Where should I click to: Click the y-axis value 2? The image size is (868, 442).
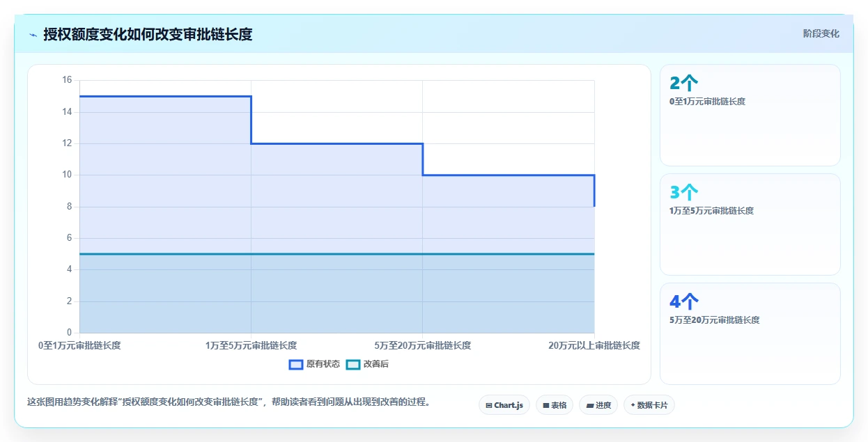point(69,301)
